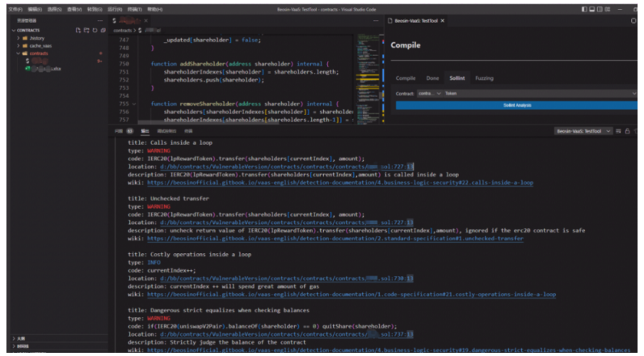The height and width of the screenshot is (356, 644).
Task: Open the Run menu
Action: 115,9
